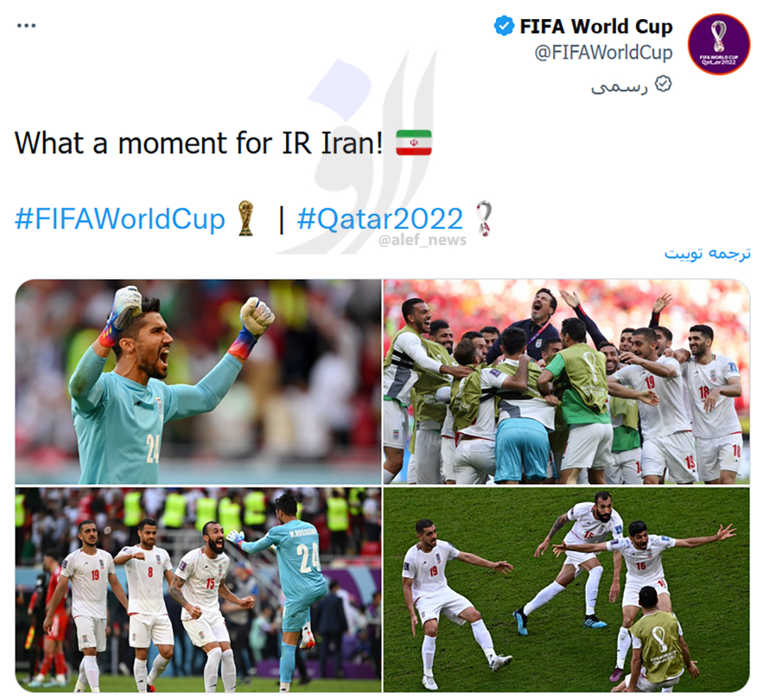Click the official label checkmark icon

[663, 84]
